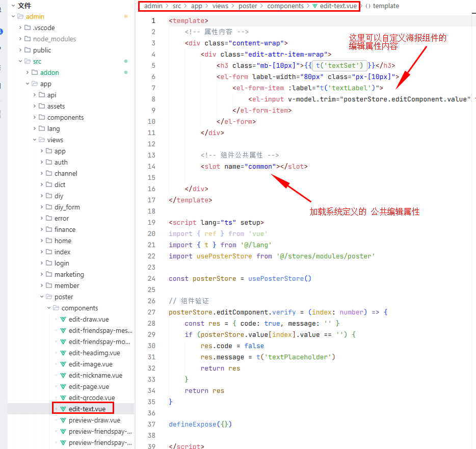Screen dimensions: 476x449
Task: Click the channel folder icon
Action: (49, 173)
